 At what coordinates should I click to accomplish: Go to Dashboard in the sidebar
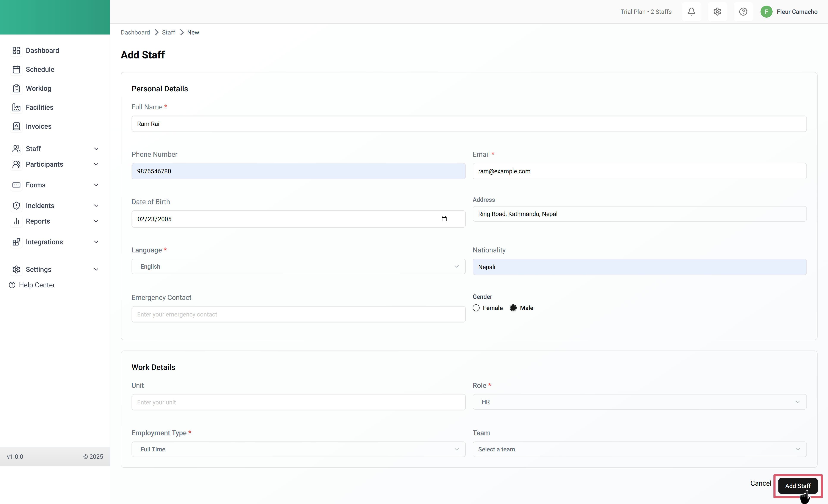(x=42, y=50)
